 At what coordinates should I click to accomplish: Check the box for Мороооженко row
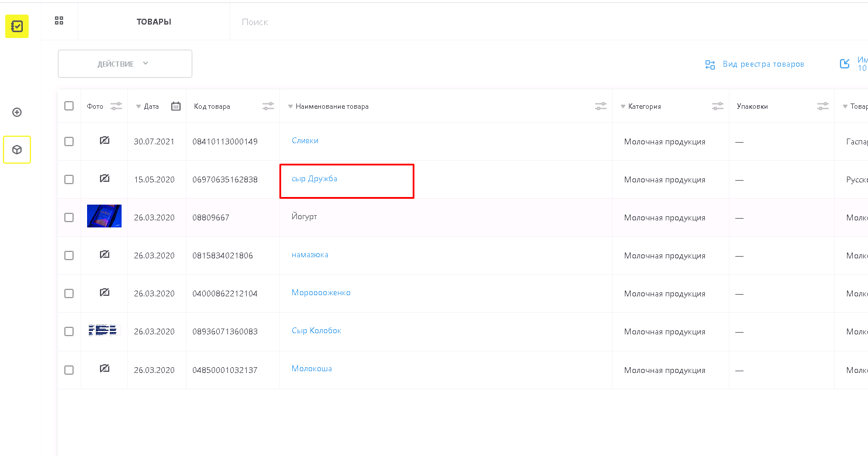click(x=69, y=293)
